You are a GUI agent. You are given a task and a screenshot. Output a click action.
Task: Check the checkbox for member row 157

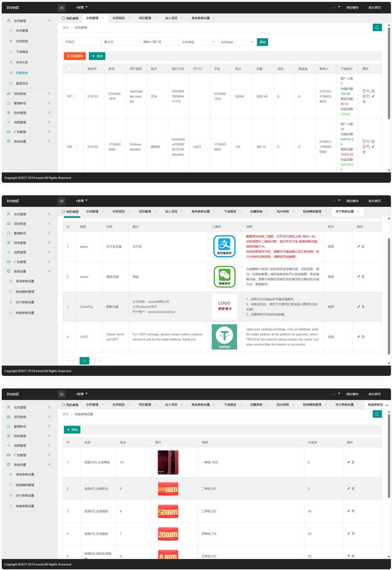[x=75, y=96]
